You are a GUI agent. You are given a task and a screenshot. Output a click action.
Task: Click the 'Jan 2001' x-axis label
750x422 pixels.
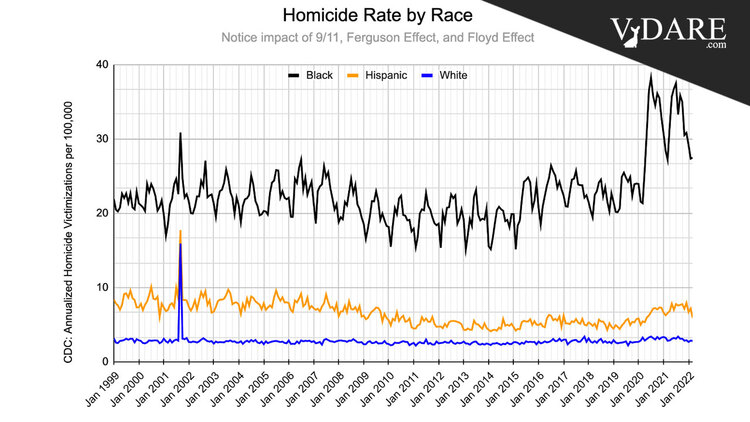[152, 388]
